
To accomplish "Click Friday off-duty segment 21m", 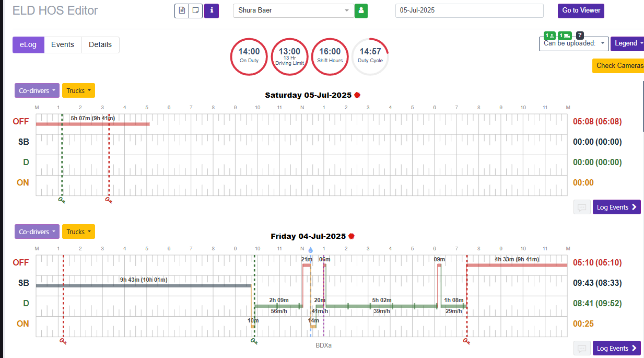I will 307,265.
